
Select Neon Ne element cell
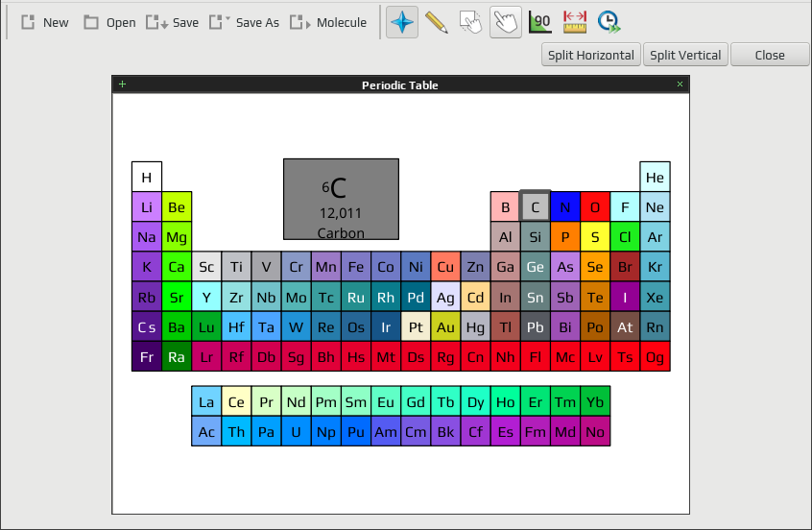coord(656,207)
